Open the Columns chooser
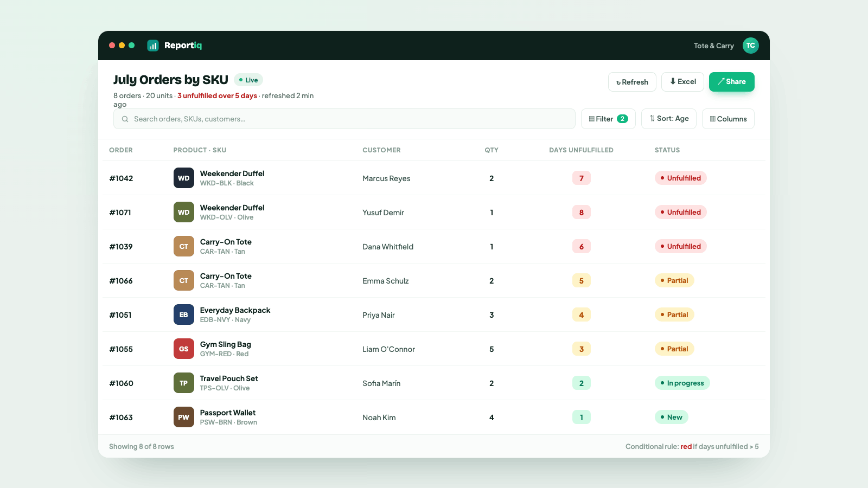The height and width of the screenshot is (488, 868). pos(728,119)
